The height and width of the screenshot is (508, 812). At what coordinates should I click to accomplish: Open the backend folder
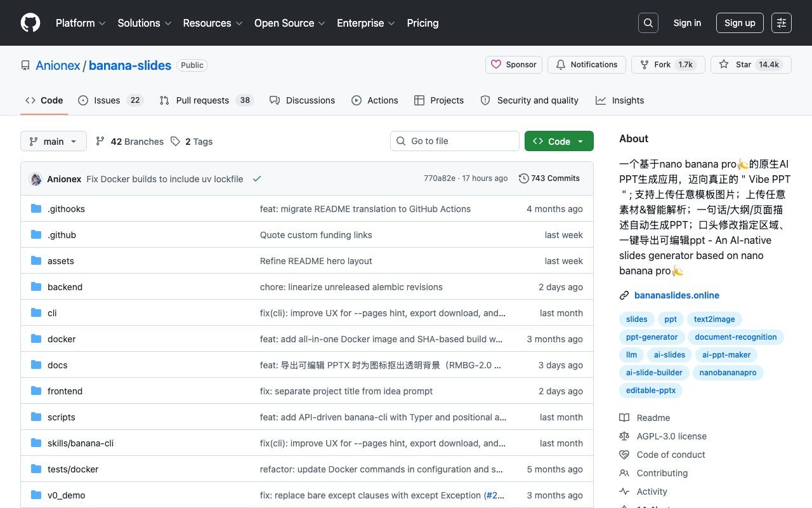[x=65, y=287]
